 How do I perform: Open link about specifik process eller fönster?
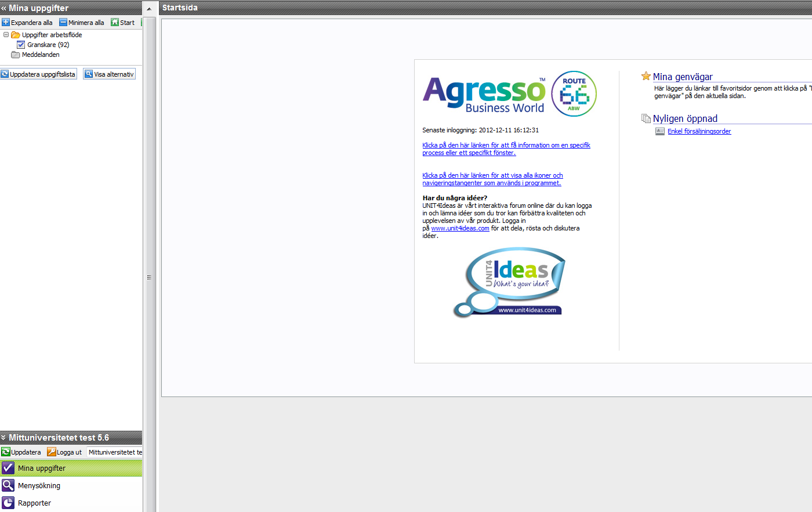506,149
